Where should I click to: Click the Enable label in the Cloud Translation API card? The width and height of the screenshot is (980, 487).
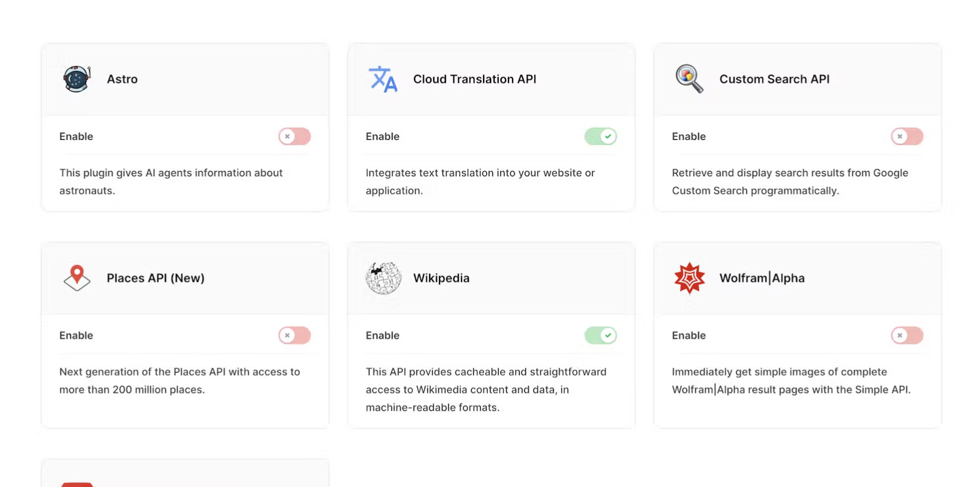(x=382, y=136)
